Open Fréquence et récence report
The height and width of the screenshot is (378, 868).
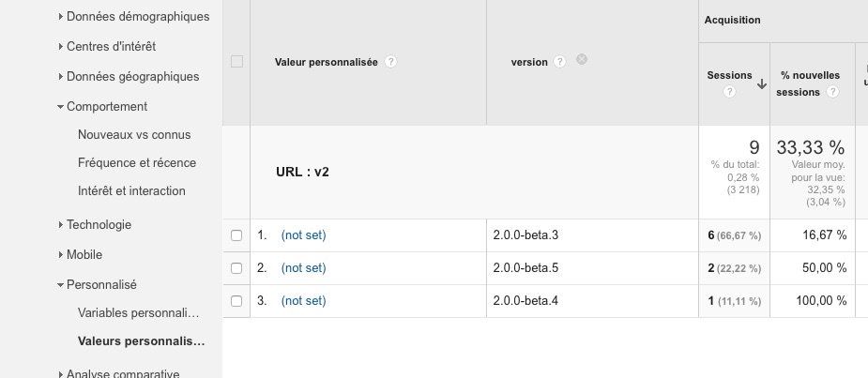pyautogui.click(x=137, y=162)
